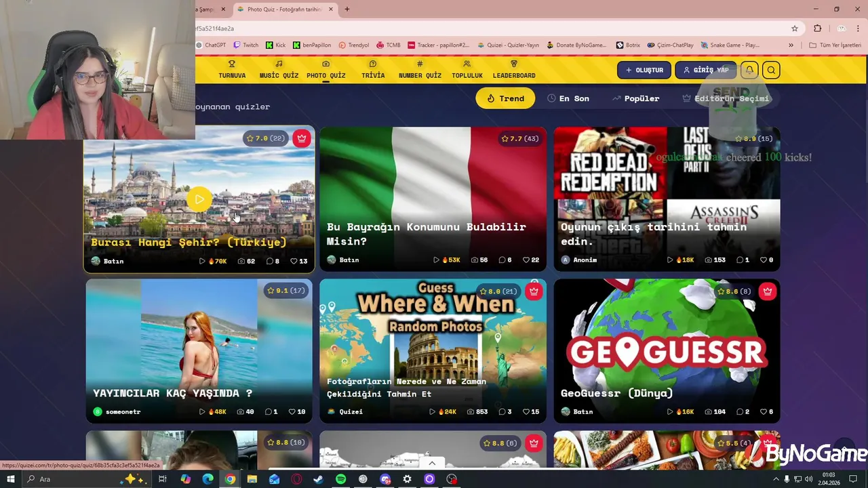Open the browser extensions puzzle icon
This screenshot has width=868, height=488.
coord(817,28)
